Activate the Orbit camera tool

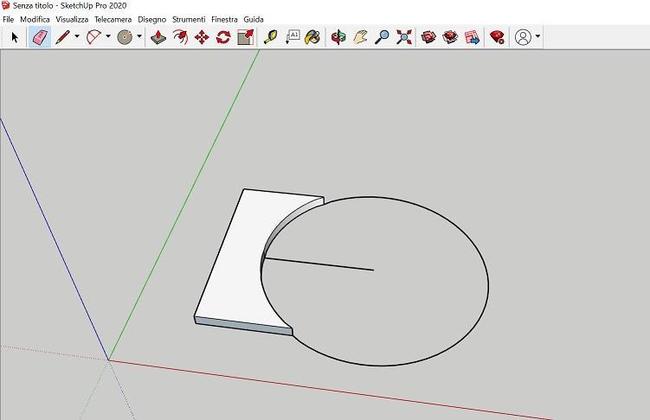tap(338, 37)
